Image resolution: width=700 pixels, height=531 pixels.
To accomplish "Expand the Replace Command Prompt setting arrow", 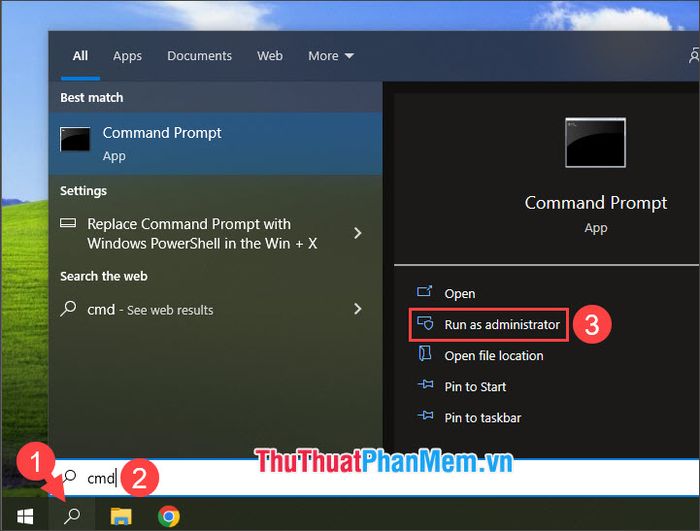I will click(358, 233).
